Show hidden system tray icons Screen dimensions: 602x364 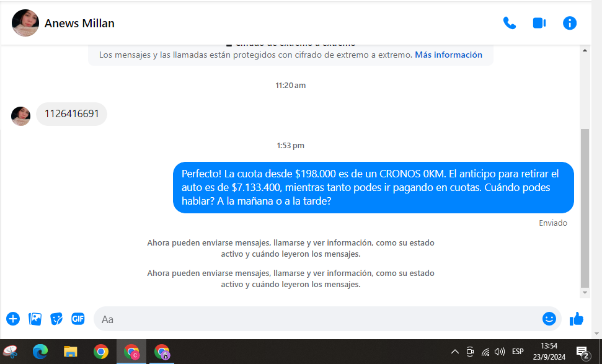pos(455,352)
